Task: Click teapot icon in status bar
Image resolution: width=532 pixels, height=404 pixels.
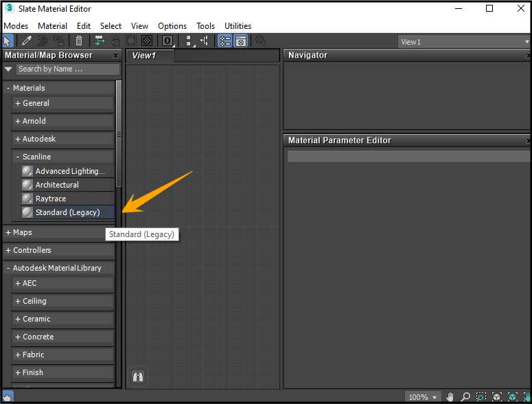Action: point(8,396)
